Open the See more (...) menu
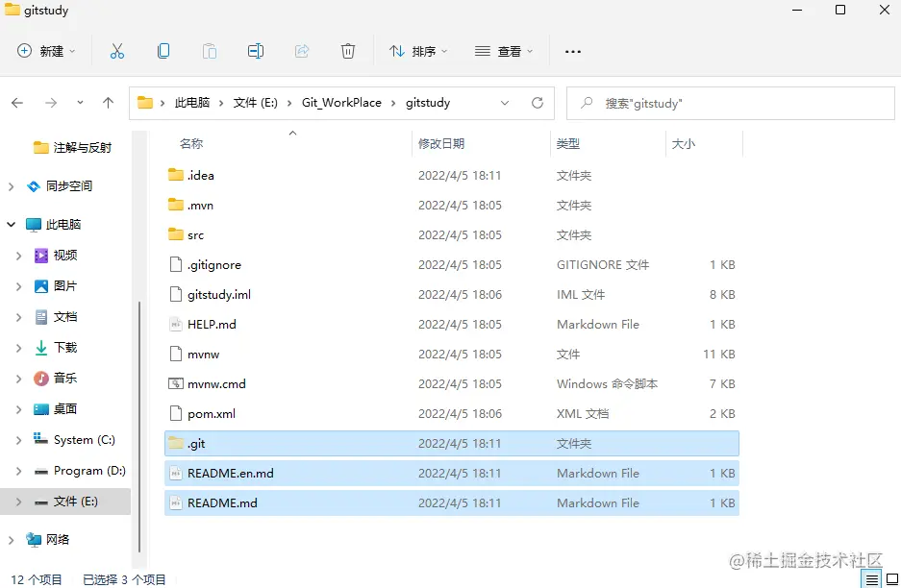 (573, 52)
